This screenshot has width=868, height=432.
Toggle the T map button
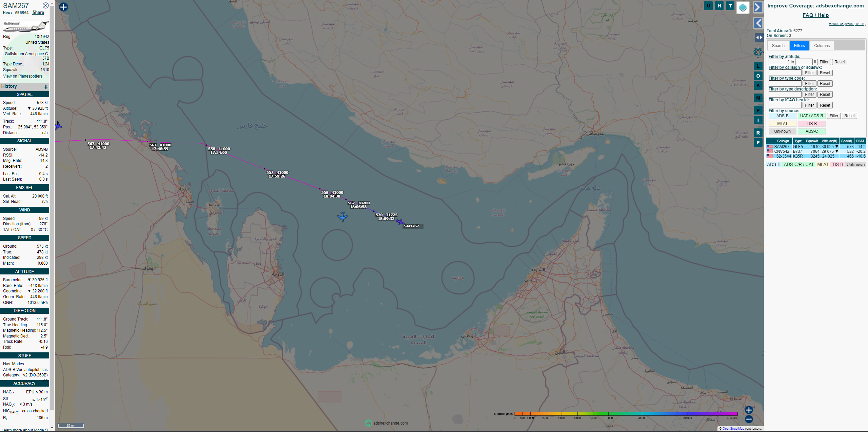tap(730, 6)
